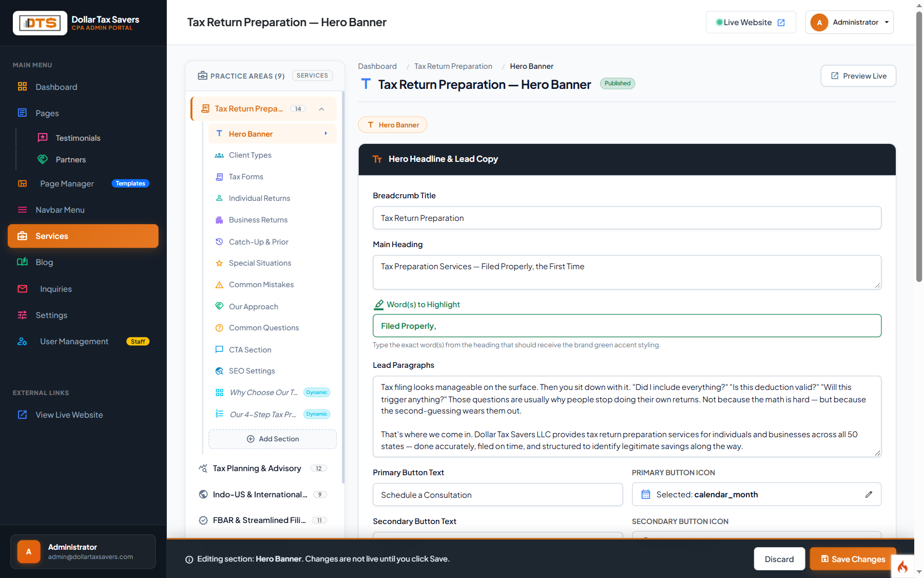Click the Inquiries envelope icon
This screenshot has height=578, width=924.
22,289
